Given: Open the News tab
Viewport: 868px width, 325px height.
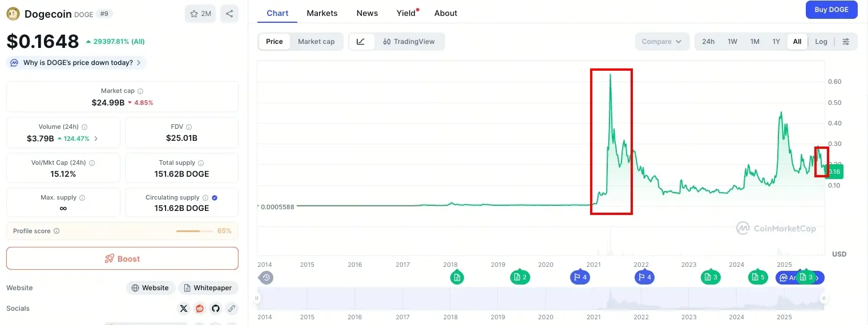Looking at the screenshot, I should [367, 13].
